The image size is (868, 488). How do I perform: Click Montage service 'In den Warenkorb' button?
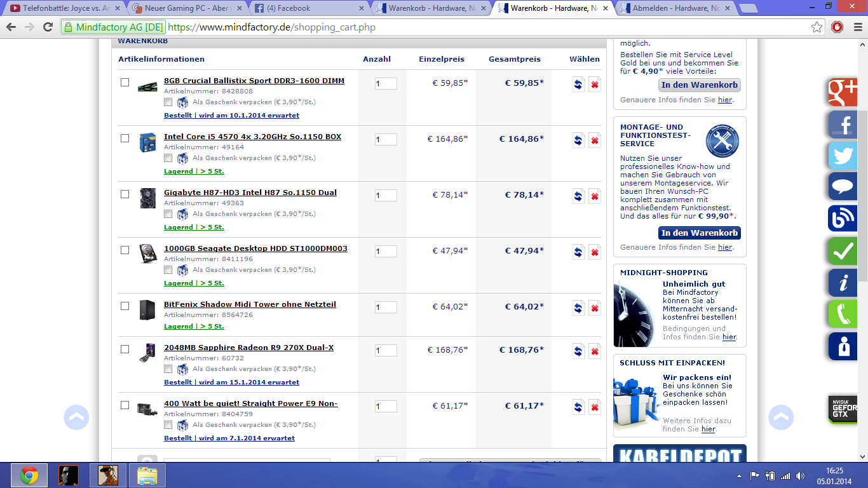pyautogui.click(x=699, y=233)
